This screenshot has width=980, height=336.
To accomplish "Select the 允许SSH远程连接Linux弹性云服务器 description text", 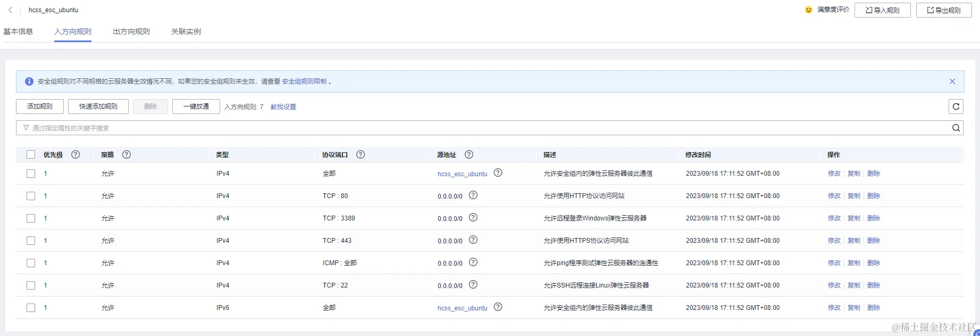I will 596,285.
